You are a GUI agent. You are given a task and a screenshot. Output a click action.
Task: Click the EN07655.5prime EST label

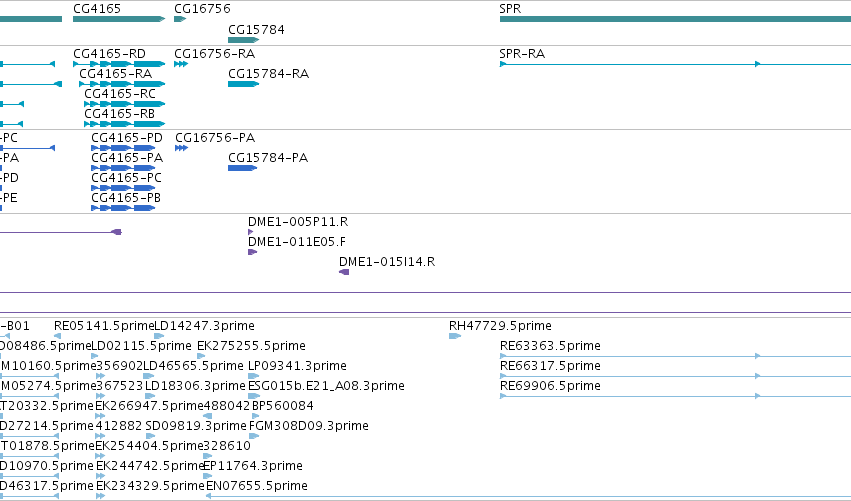point(257,486)
